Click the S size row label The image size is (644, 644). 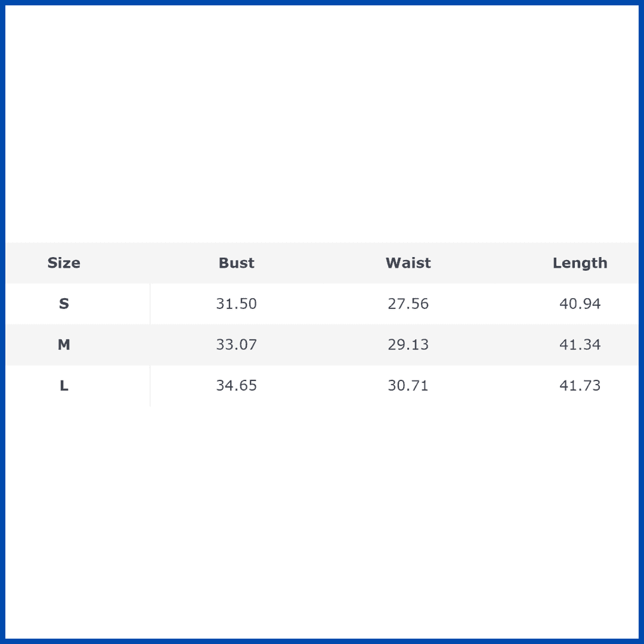tap(64, 304)
